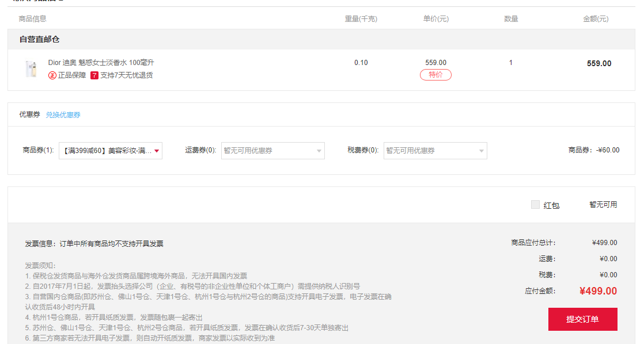Image resolution: width=644 pixels, height=344 pixels.
Task: Click the 单价(元) column header
Action: tap(436, 19)
